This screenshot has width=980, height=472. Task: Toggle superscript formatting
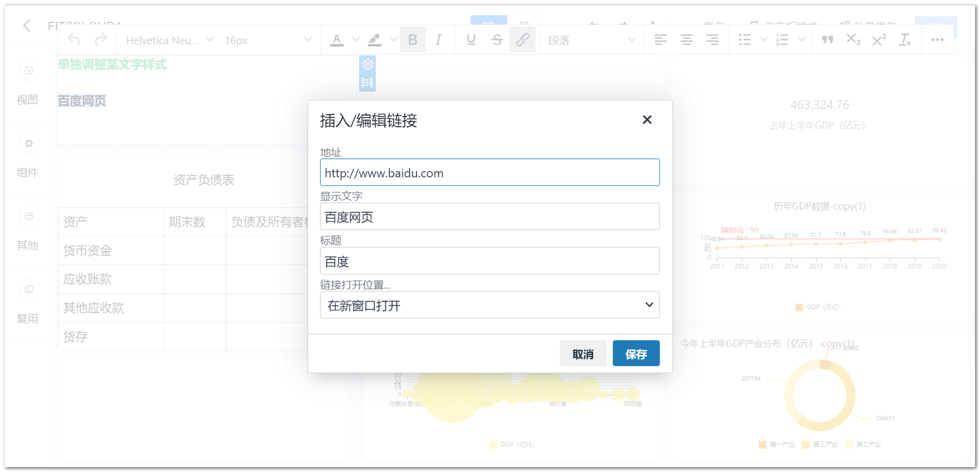pos(879,40)
